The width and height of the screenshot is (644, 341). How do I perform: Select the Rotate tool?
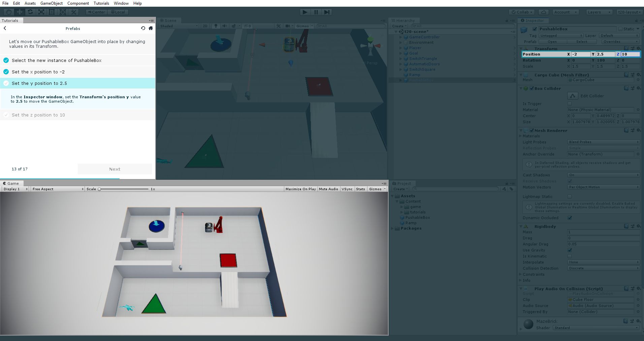[x=30, y=12]
